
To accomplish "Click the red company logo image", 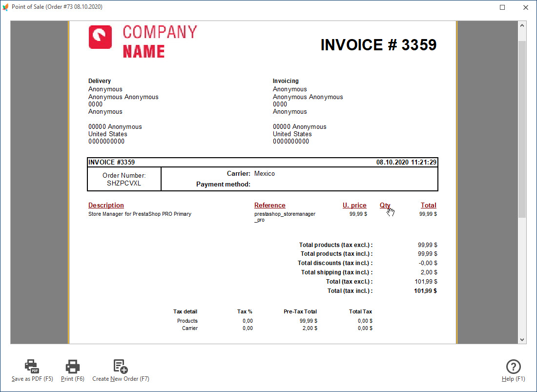I will (x=101, y=37).
